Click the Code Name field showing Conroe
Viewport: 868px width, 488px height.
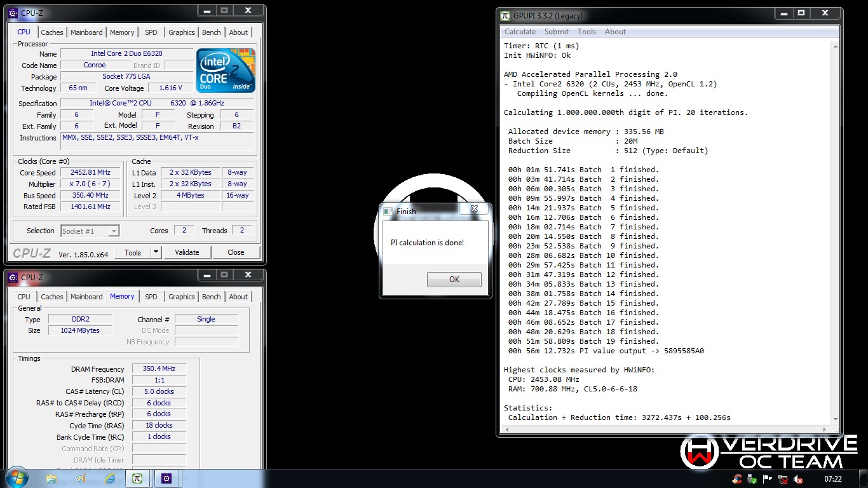coord(95,65)
